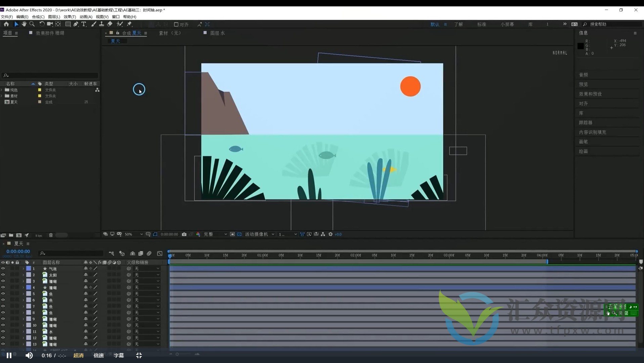Open the 合成(C) menu
The width and height of the screenshot is (644, 363).
tap(38, 17)
